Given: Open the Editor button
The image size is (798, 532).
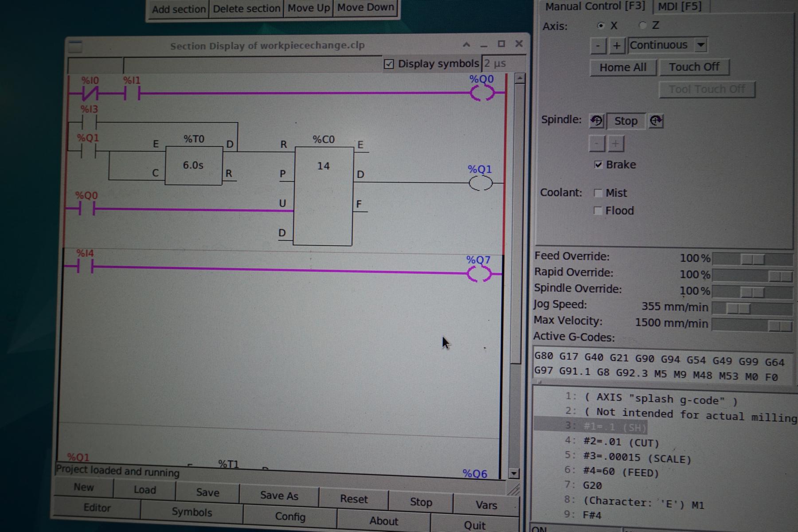Looking at the screenshot, I should tap(97, 508).
